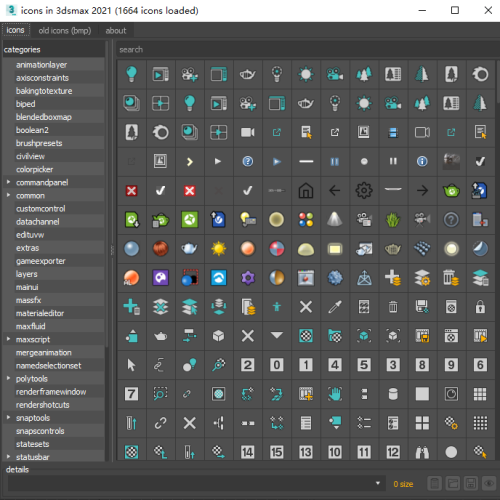Select the number 7 icon
Screen dimensions: 500x500
(131, 394)
